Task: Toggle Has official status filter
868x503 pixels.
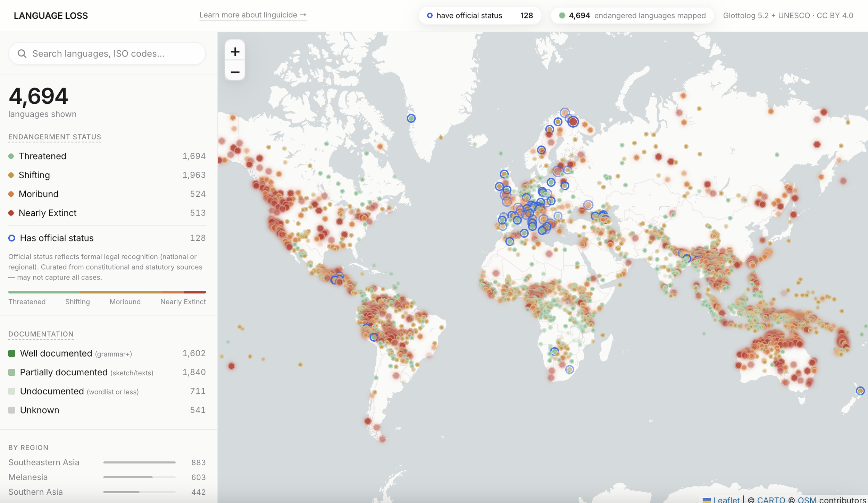Action: (56, 238)
